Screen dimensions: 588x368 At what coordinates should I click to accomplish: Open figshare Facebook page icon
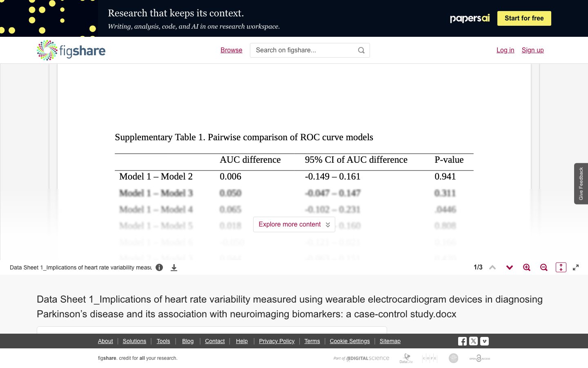click(x=462, y=341)
